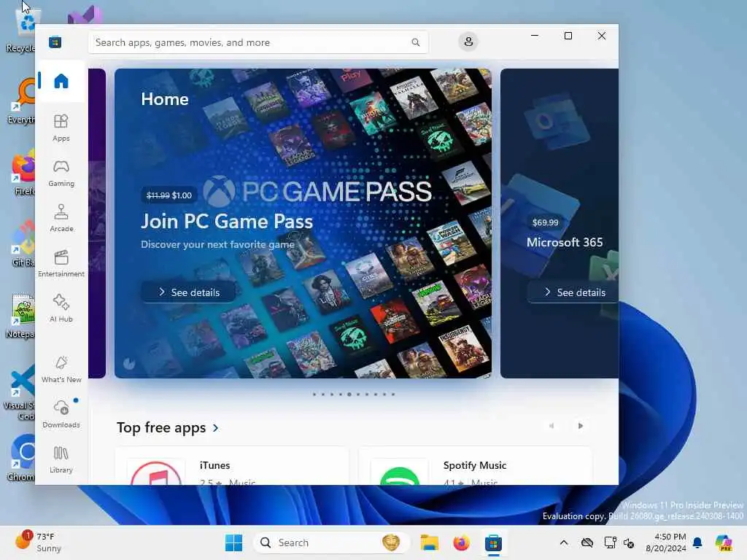Open the weather widget showing 73°F
This screenshot has height=560, width=747.
click(38, 542)
